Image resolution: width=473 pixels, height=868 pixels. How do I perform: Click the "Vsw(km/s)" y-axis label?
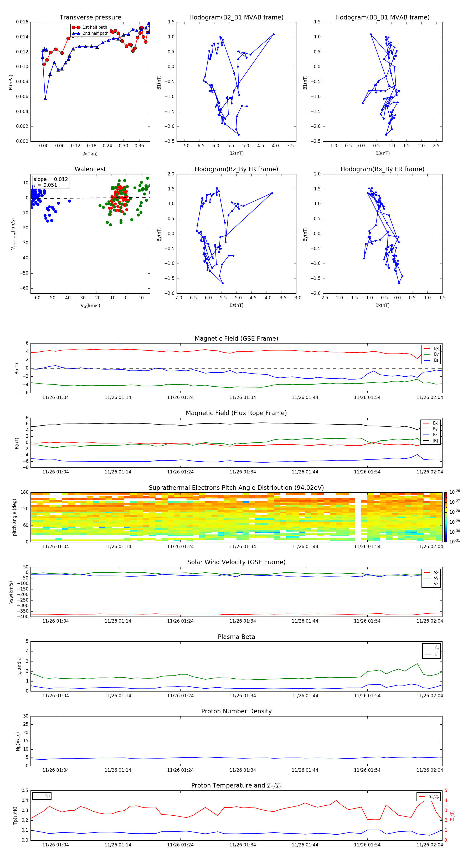[x=11, y=592]
